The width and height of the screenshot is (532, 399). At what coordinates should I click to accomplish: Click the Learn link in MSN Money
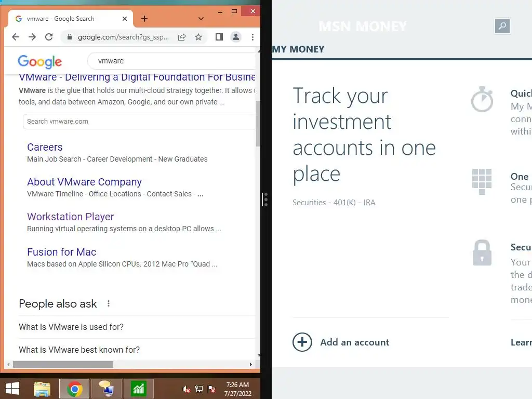(x=521, y=342)
